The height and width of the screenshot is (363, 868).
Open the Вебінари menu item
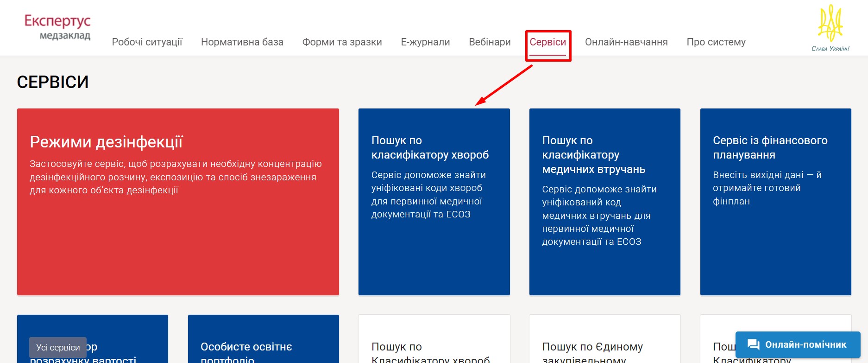tap(490, 42)
